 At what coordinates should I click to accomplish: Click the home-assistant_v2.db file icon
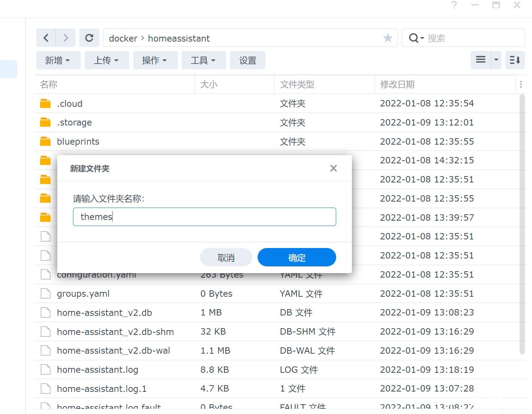(45, 312)
